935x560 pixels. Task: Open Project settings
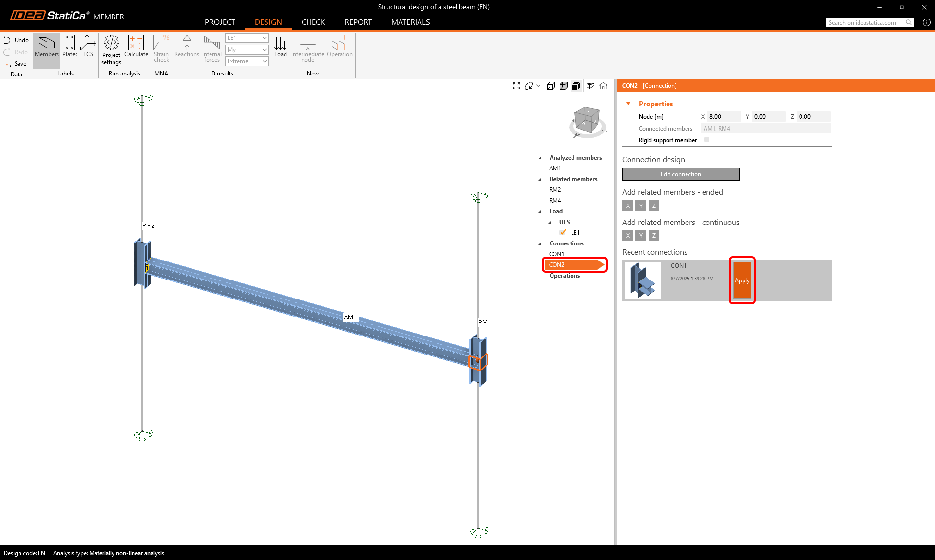point(111,50)
